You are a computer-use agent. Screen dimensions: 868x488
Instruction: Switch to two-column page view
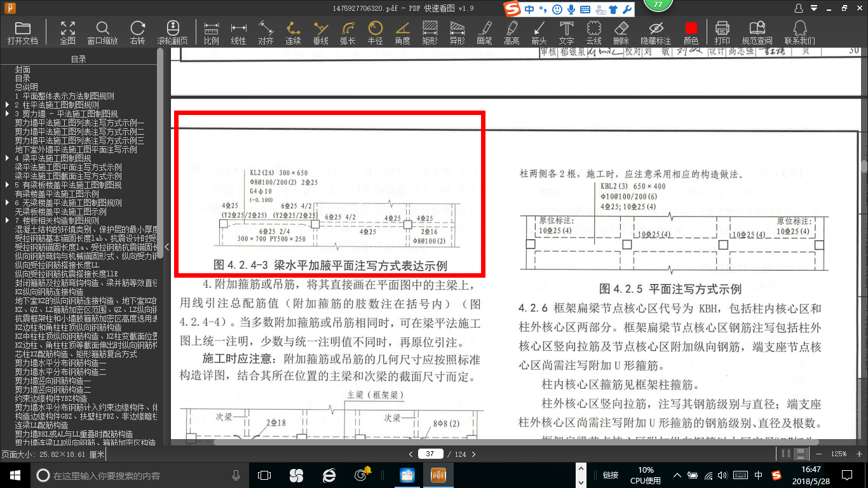click(x=786, y=454)
